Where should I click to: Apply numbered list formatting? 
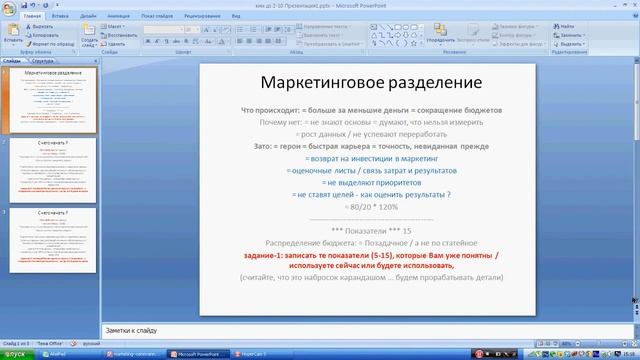254,30
